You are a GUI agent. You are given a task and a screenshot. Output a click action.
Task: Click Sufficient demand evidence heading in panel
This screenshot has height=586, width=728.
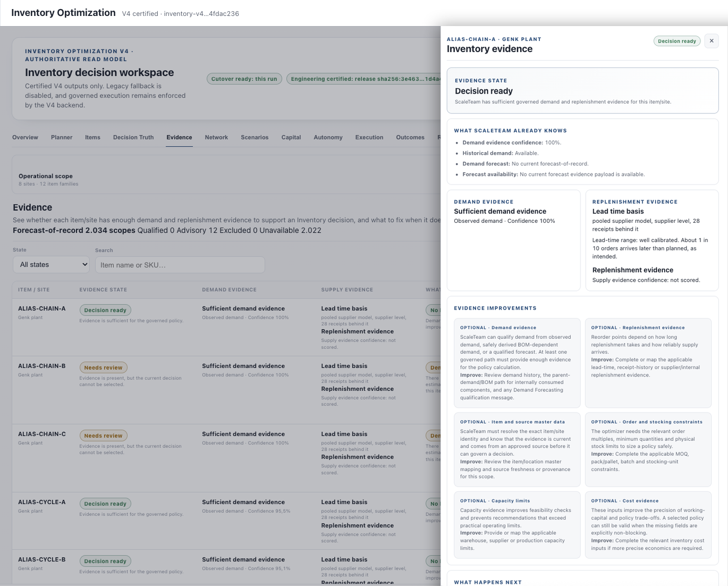pos(500,212)
